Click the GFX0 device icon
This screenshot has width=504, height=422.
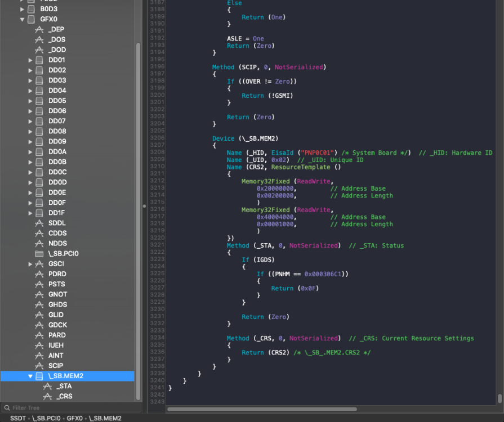pos(31,19)
